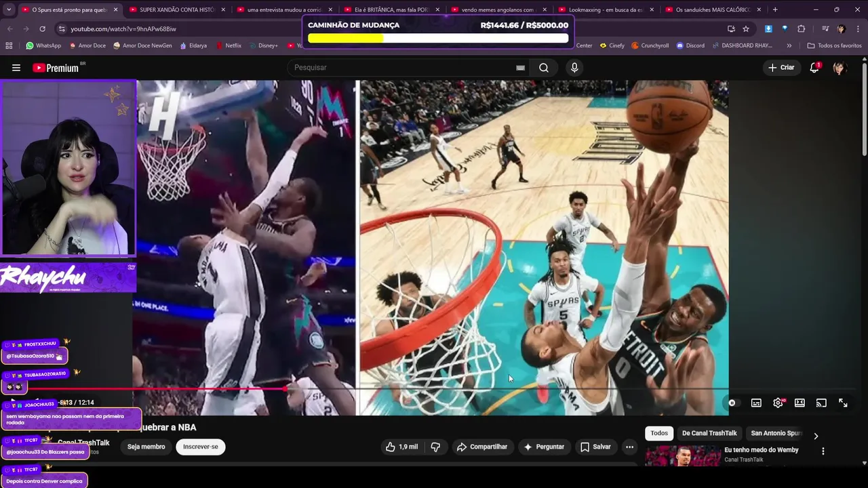Viewport: 868px width, 488px height.
Task: Open the Disney+ bookmark
Action: [x=263, y=45]
